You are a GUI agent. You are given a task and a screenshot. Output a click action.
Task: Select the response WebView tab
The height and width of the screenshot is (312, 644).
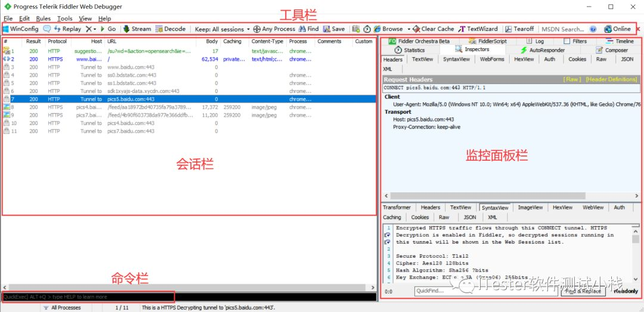[593, 207]
